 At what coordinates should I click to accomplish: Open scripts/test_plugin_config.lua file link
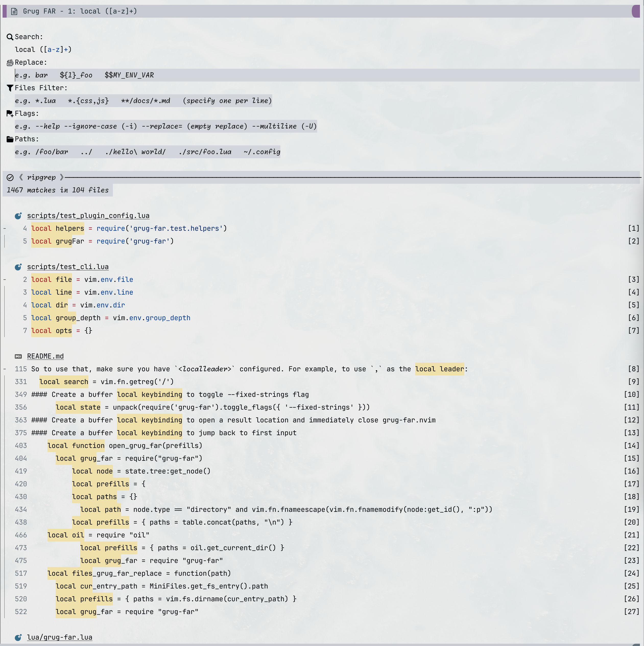pos(88,216)
